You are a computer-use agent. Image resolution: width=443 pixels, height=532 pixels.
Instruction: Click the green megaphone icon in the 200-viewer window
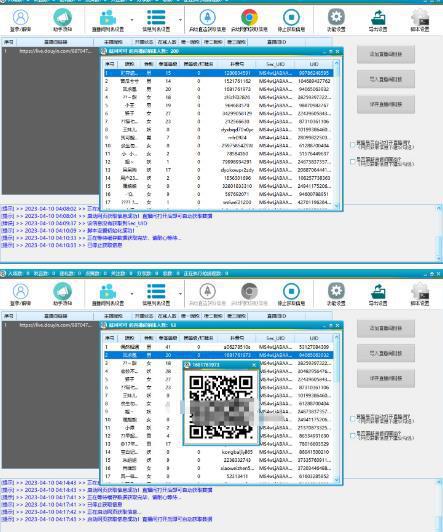point(62,17)
